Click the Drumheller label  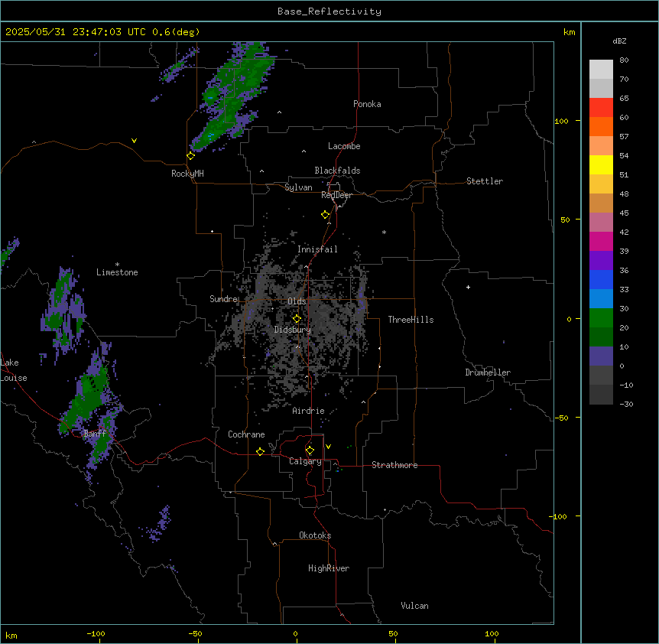[x=488, y=372]
